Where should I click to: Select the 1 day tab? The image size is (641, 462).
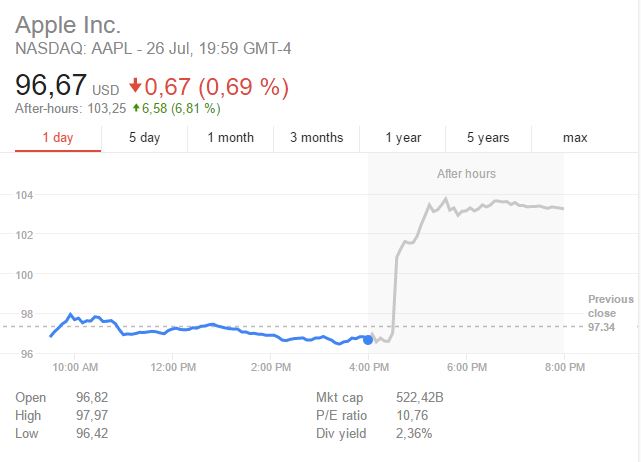click(x=57, y=137)
